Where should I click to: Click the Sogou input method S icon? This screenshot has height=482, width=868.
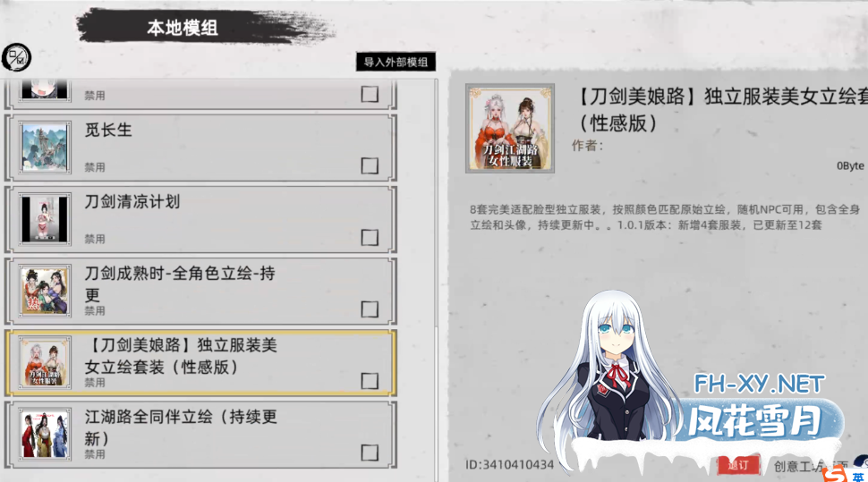pos(834,474)
